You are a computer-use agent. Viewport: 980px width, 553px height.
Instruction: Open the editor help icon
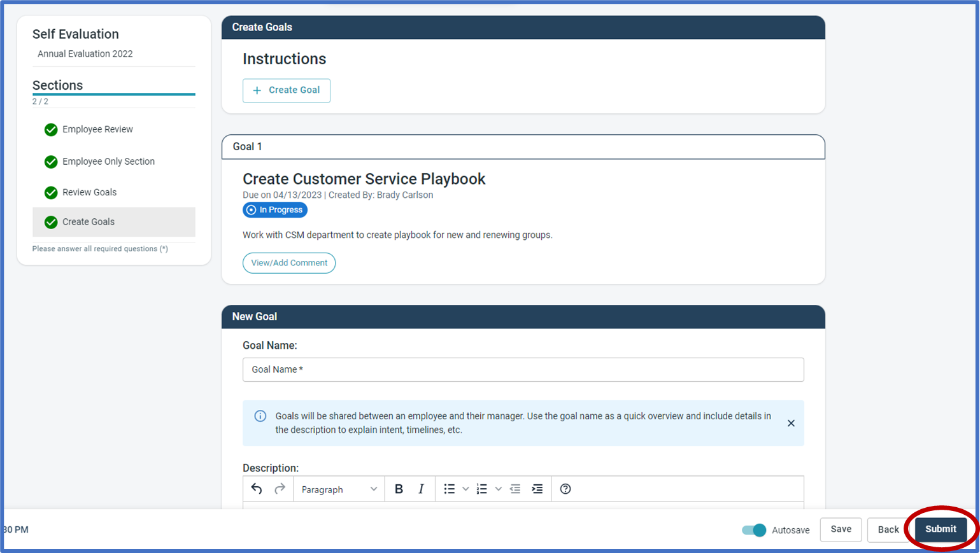coord(565,489)
